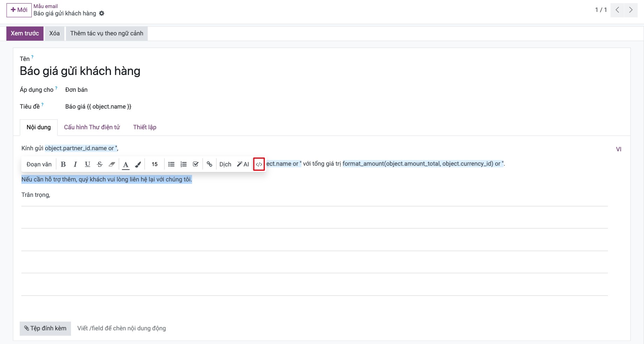Image resolution: width=644 pixels, height=344 pixels.
Task: Click the VI language translation indicator
Action: click(x=619, y=149)
